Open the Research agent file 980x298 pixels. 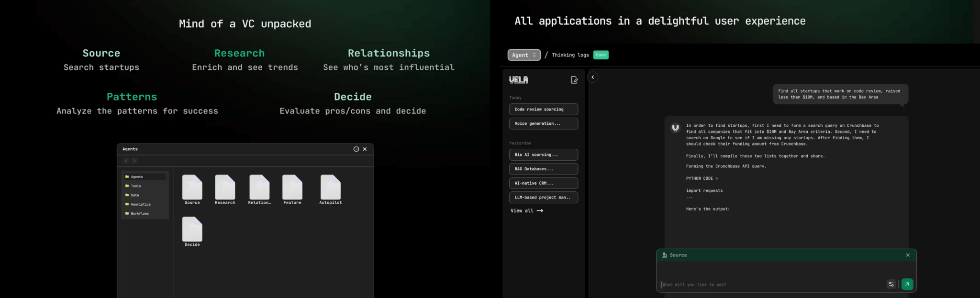(225, 188)
